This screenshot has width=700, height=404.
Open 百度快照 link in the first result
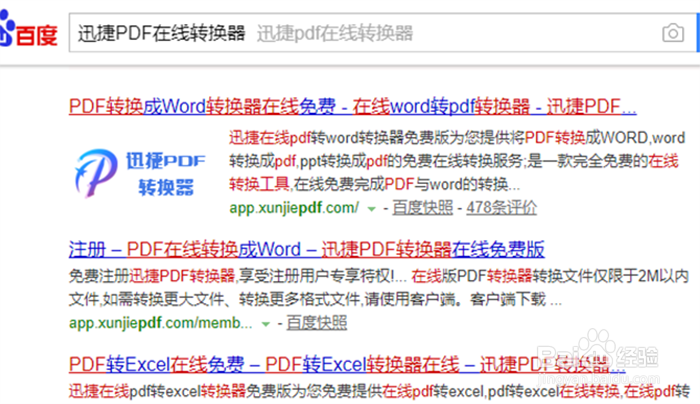(422, 208)
